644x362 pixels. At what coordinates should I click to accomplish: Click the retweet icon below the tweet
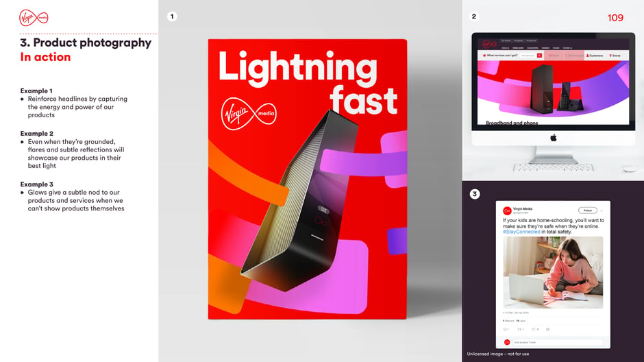[x=519, y=329]
